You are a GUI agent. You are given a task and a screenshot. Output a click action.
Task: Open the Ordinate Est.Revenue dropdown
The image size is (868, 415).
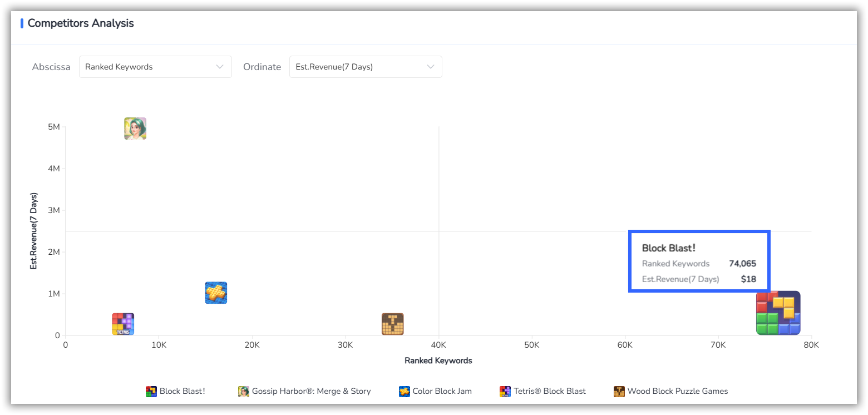pyautogui.click(x=366, y=67)
